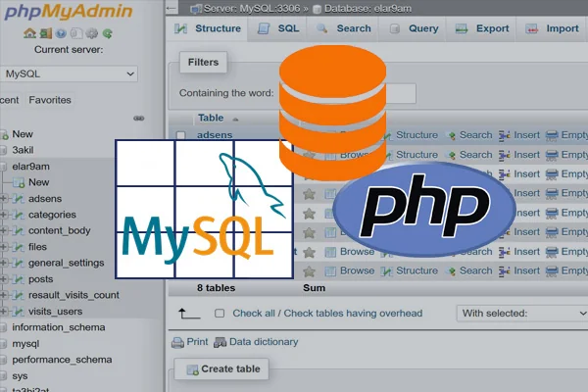Open the Current server MySQL dropdown
This screenshot has height=392, width=588.
tap(69, 73)
